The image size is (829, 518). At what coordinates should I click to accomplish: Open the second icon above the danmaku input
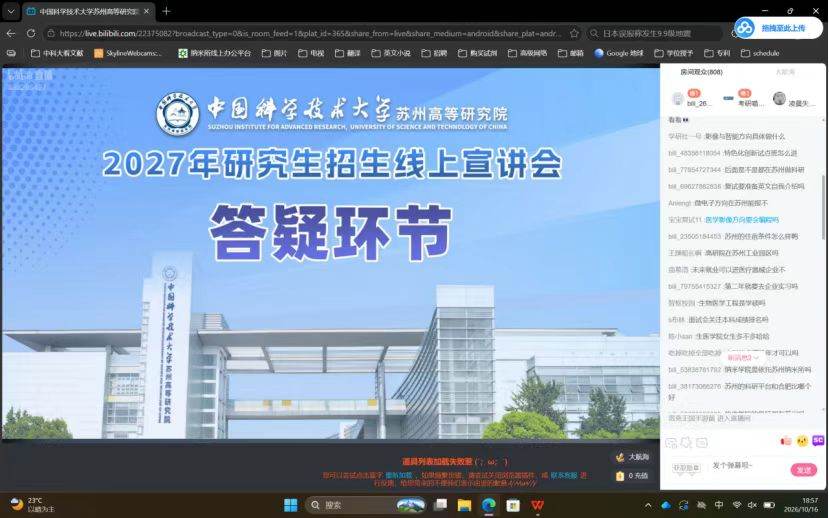[686, 442]
